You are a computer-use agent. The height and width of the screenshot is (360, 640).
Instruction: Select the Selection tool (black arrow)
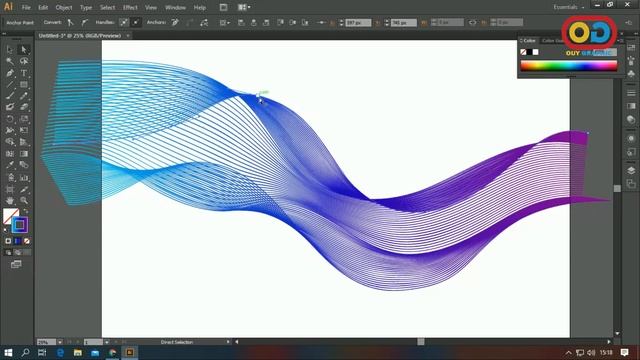[x=10, y=50]
